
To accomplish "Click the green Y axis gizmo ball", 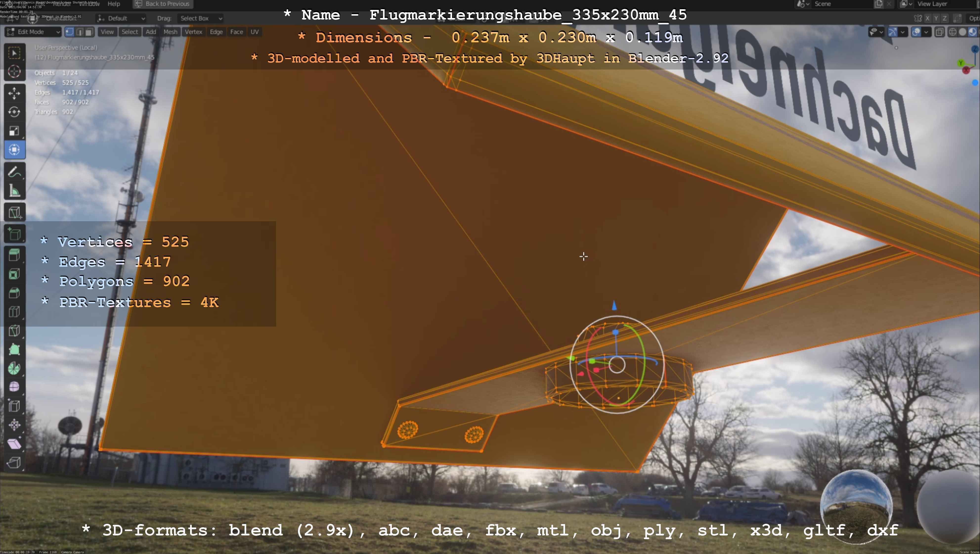I will tap(961, 63).
